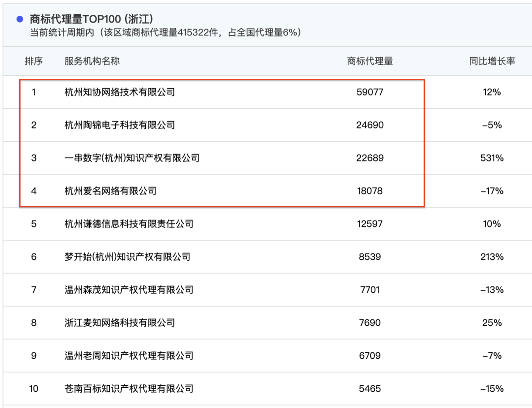Open 苍南百标知识产权代理有限公司

129,389
